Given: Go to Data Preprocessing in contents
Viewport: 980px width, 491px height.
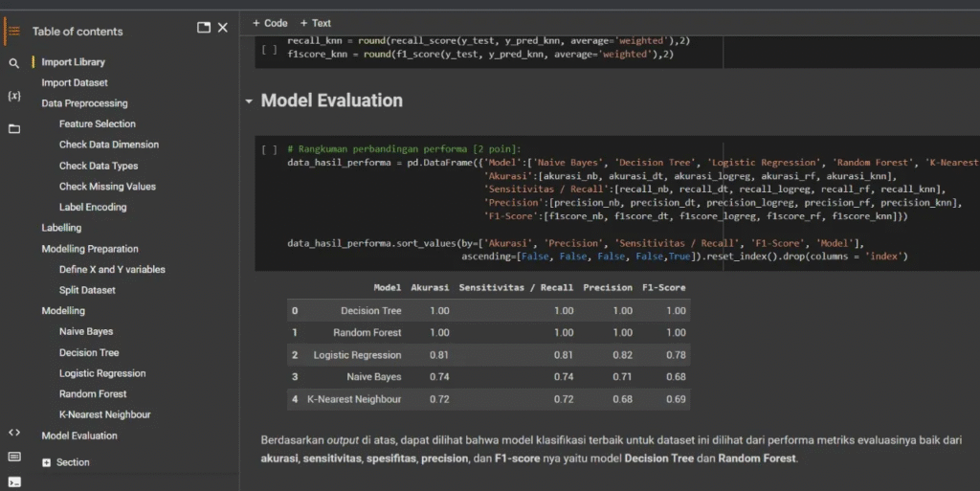Looking at the screenshot, I should click(x=84, y=103).
